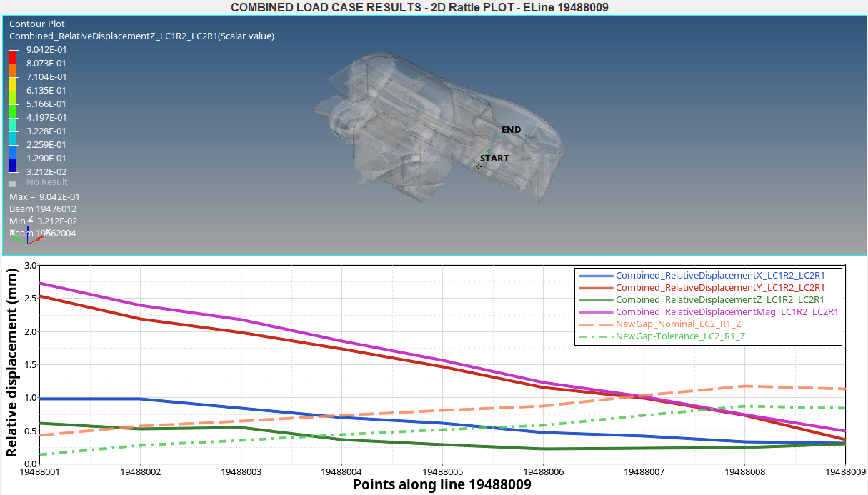Click legend value 6.135E-01

click(x=46, y=90)
